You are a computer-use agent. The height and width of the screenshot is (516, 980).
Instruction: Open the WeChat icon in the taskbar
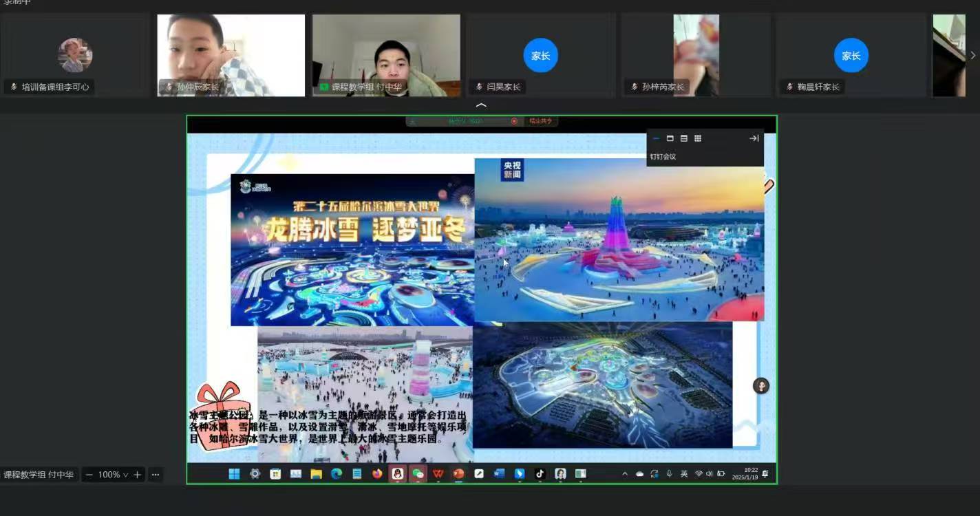pos(418,473)
